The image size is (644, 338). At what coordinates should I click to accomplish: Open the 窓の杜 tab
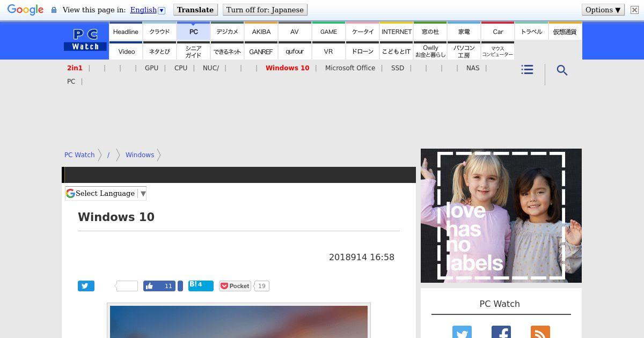point(430,32)
